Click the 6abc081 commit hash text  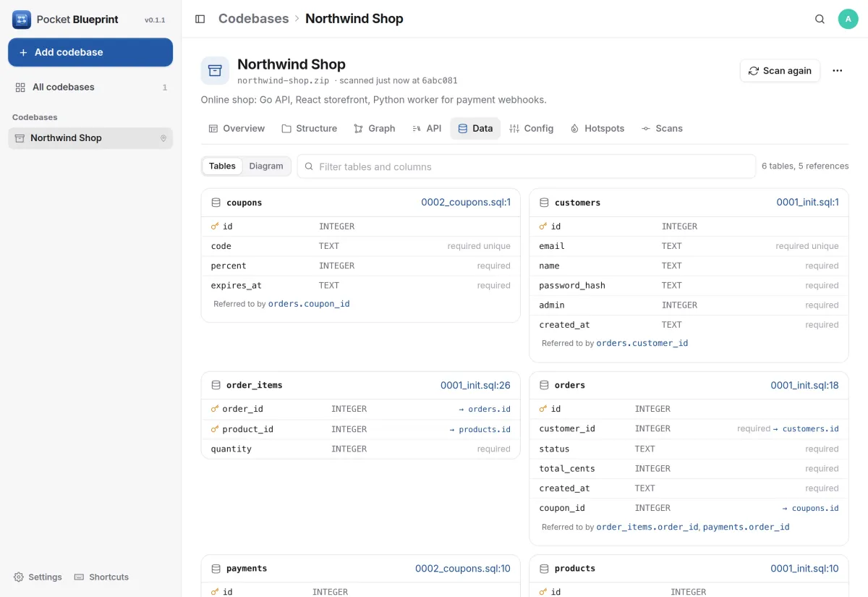(x=440, y=80)
